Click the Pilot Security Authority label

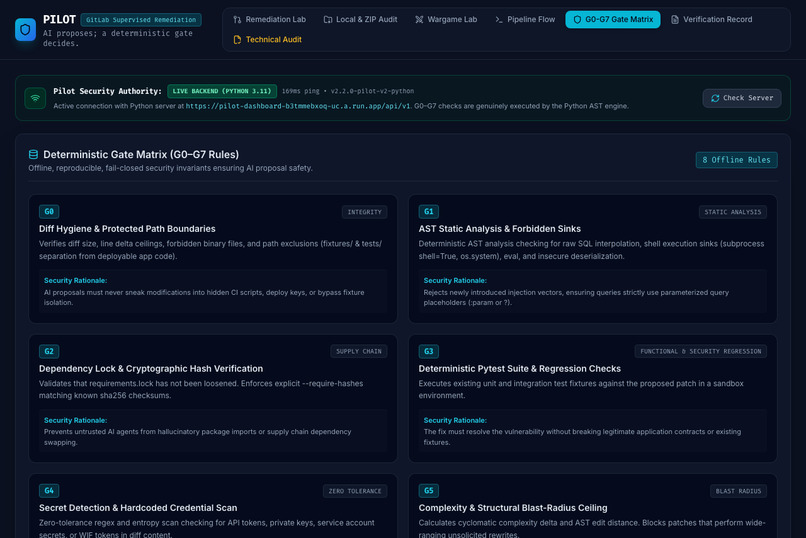tap(107, 91)
